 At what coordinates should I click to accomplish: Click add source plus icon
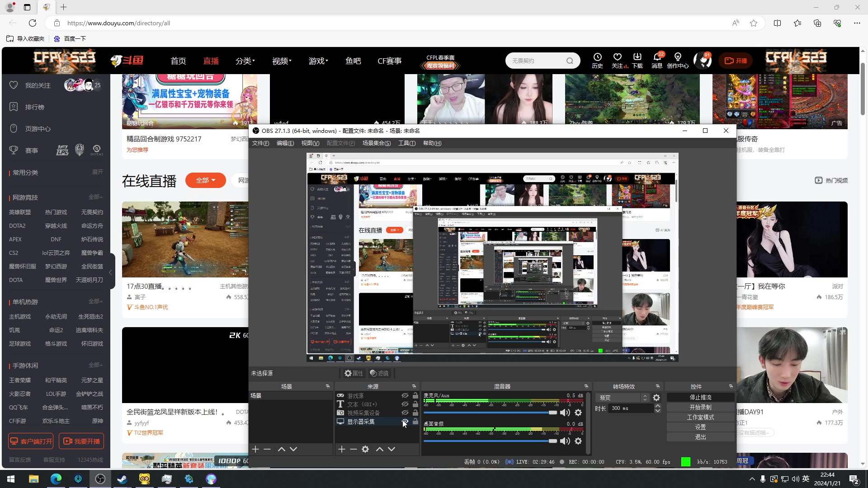tap(342, 449)
